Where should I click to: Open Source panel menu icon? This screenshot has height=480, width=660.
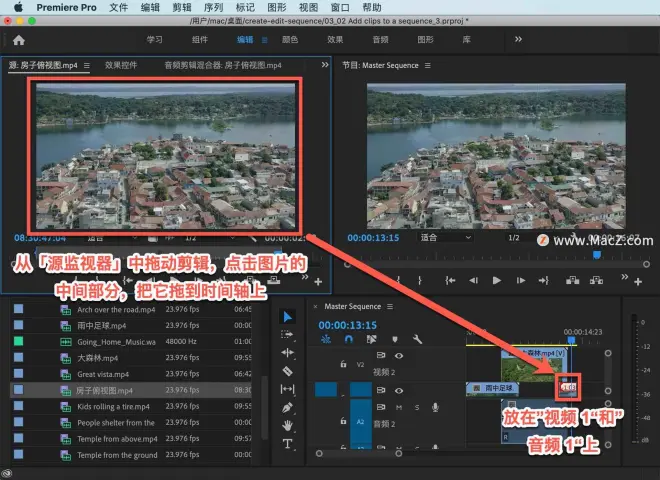tap(87, 66)
